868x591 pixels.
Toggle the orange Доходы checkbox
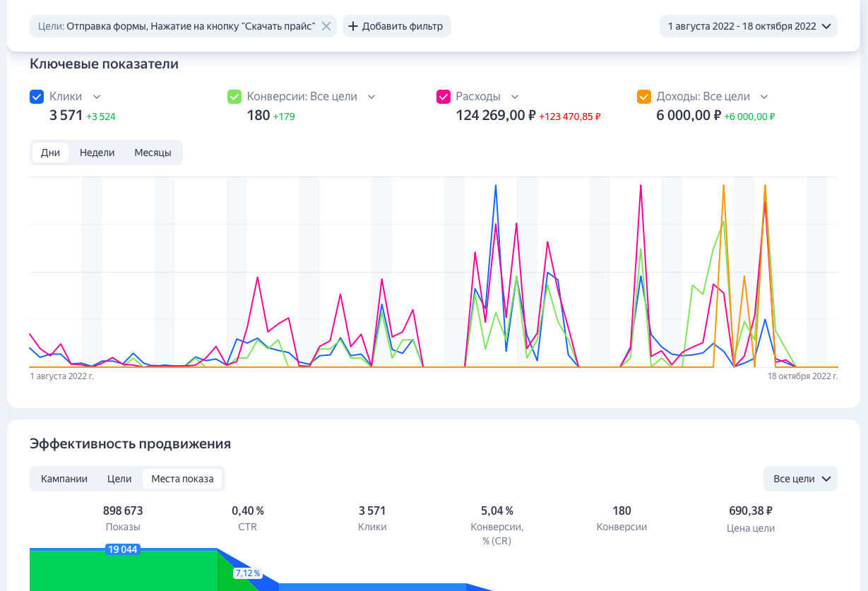[644, 97]
